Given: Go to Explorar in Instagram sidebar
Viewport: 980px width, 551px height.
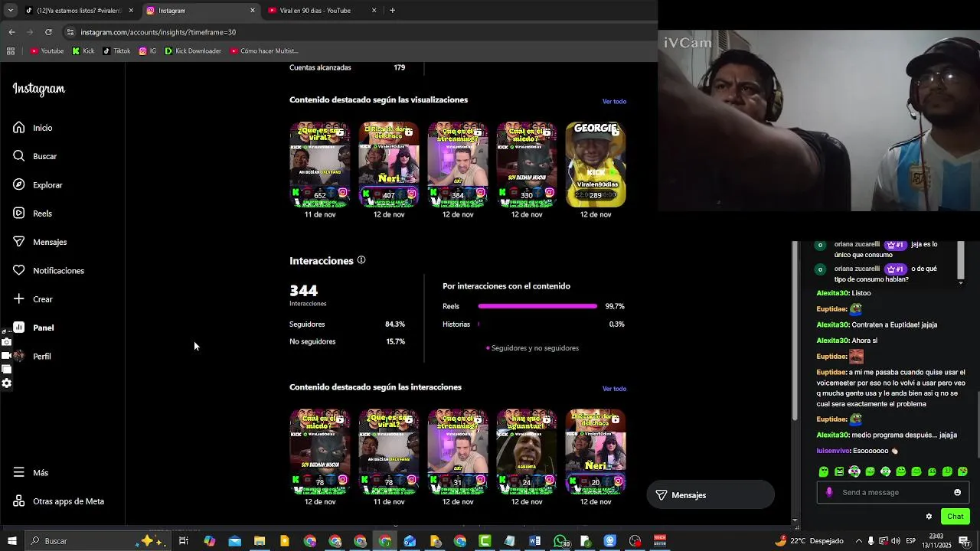Looking at the screenshot, I should coord(37,185).
